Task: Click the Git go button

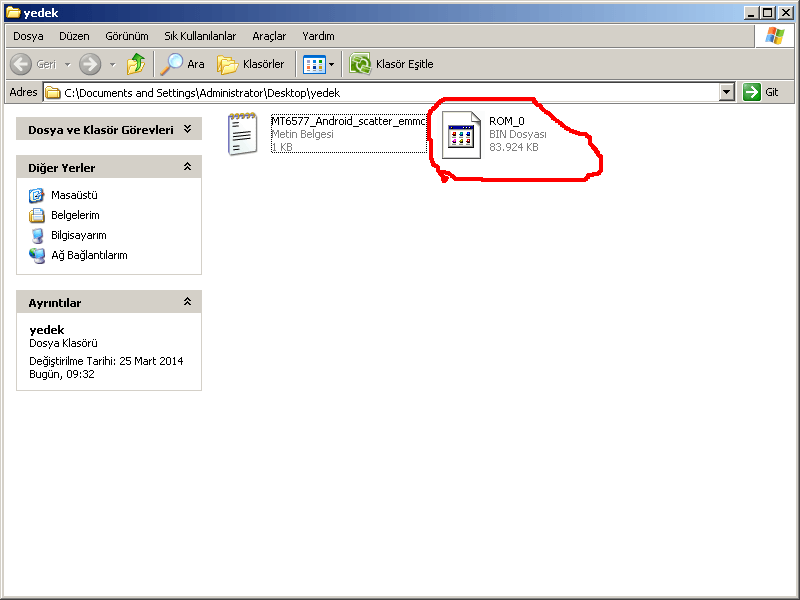Action: point(762,92)
